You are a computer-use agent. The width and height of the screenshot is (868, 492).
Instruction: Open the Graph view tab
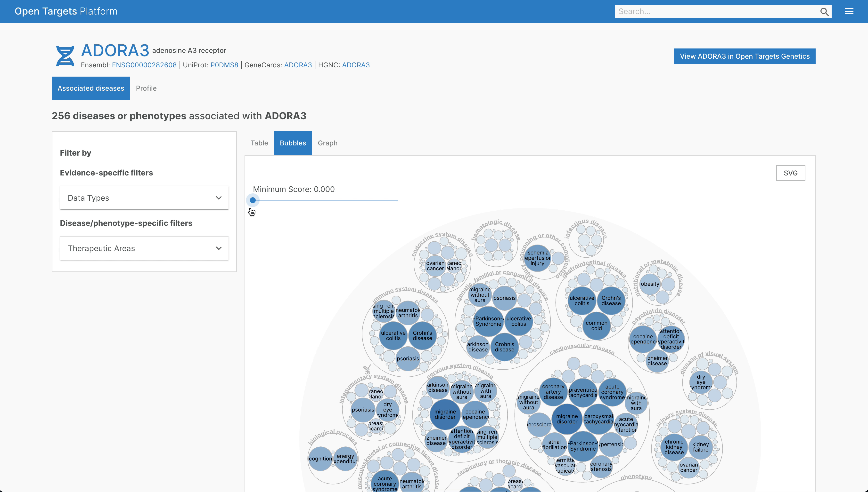pyautogui.click(x=327, y=143)
